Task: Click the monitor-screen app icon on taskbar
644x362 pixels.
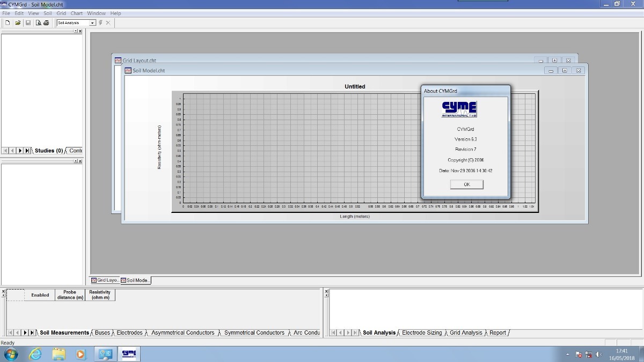Action: click(x=106, y=354)
